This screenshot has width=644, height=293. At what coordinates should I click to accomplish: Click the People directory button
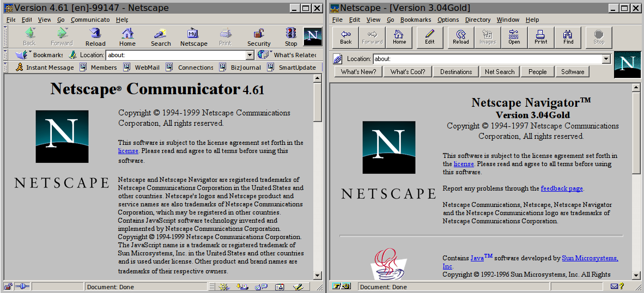538,72
